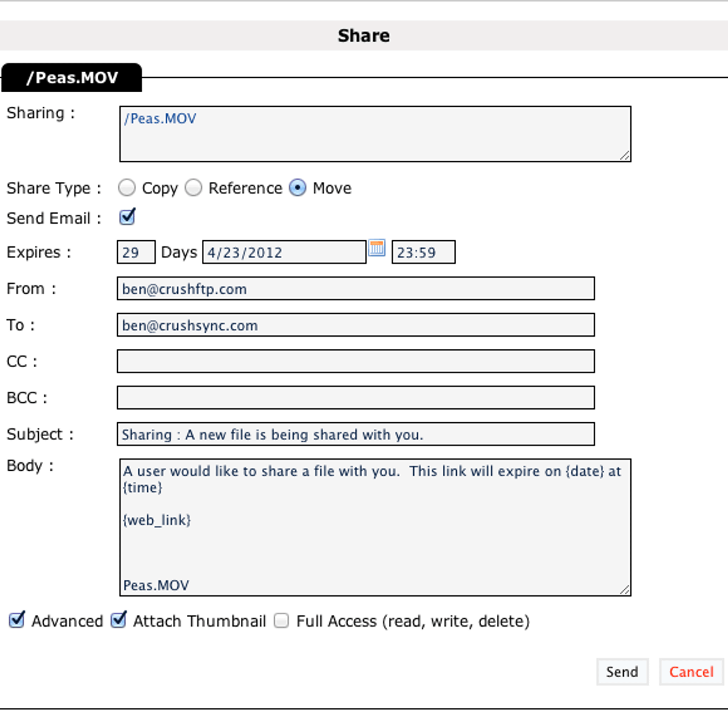728x728 pixels.
Task: Click the Share dialog title
Action: [x=364, y=36]
